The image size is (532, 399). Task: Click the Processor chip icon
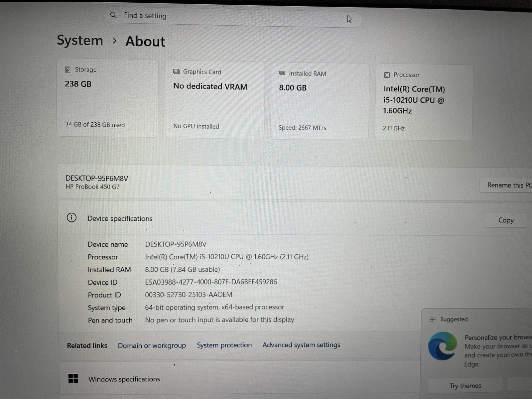coord(387,75)
